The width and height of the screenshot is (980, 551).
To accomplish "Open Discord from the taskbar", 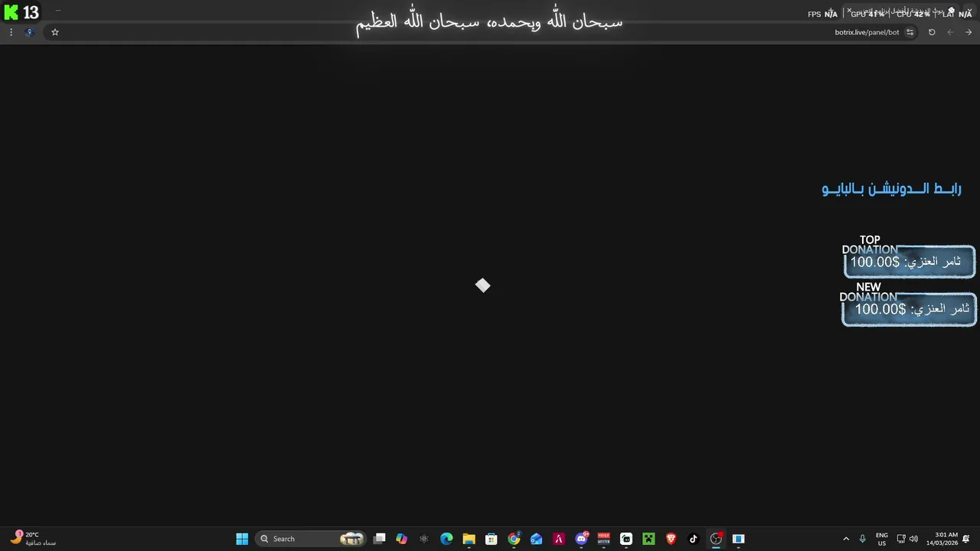I will click(x=581, y=539).
